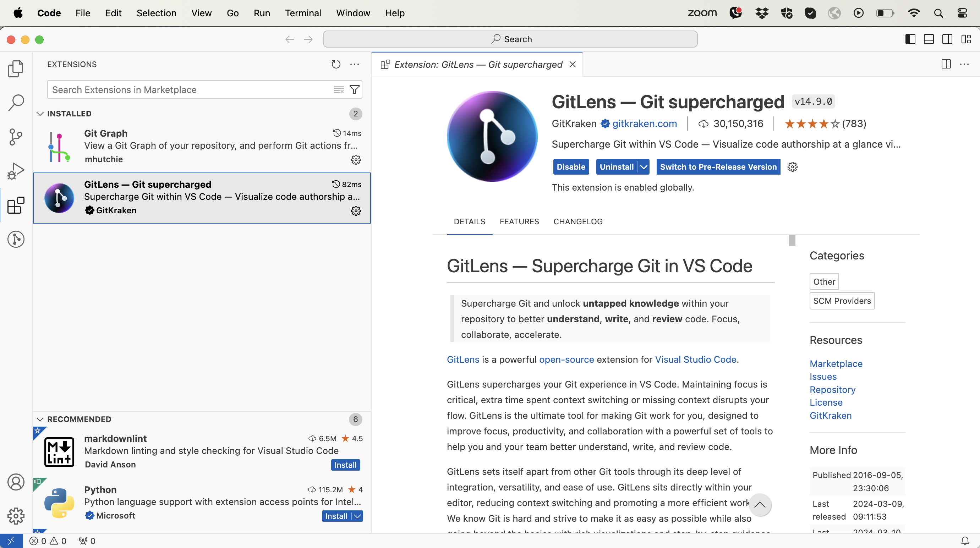This screenshot has width=980, height=548.
Task: Collapse the INSTALLED section
Action: [40, 114]
